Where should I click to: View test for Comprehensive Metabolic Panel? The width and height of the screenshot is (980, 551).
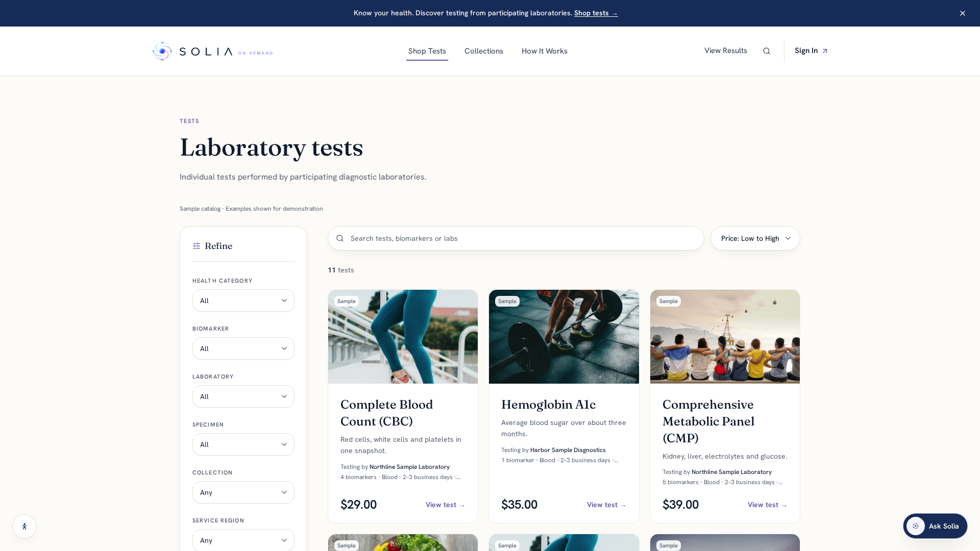[x=767, y=505]
